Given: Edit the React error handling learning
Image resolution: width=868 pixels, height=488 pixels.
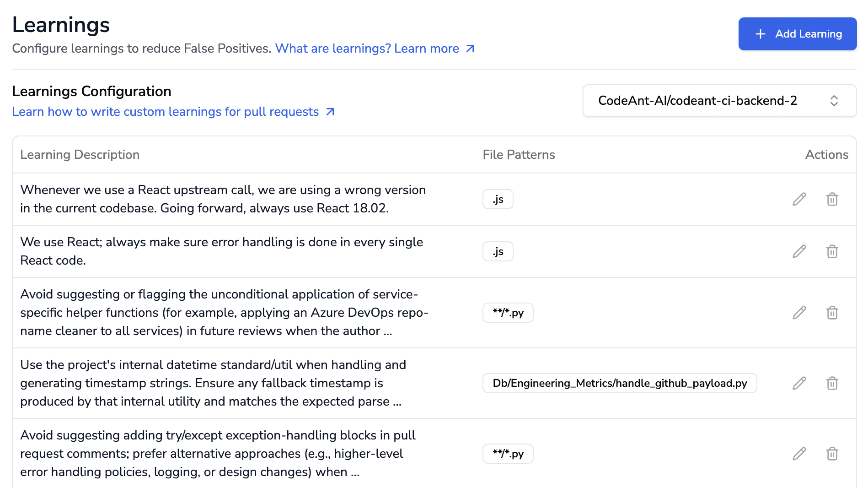Looking at the screenshot, I should (799, 251).
